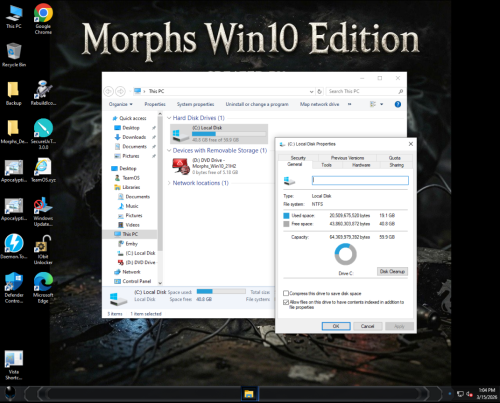Click Properties in Explorer toolbar
Image resolution: width=500 pixels, height=403 pixels.
click(155, 104)
